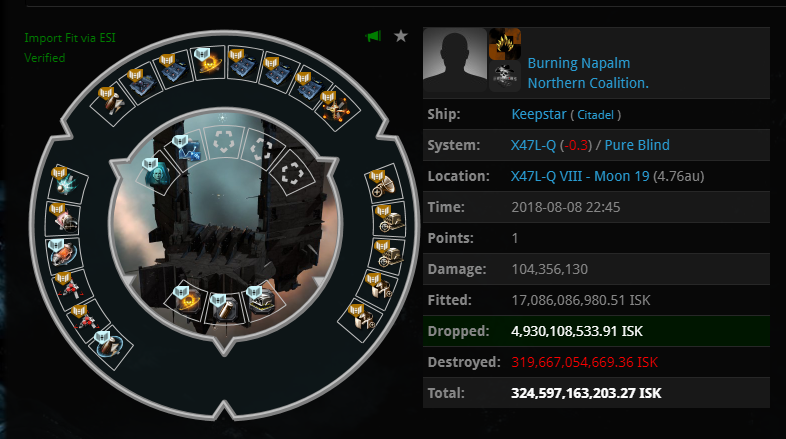Select the teal energy burst low slot module
The image size is (786, 439).
pyautogui.click(x=67, y=183)
